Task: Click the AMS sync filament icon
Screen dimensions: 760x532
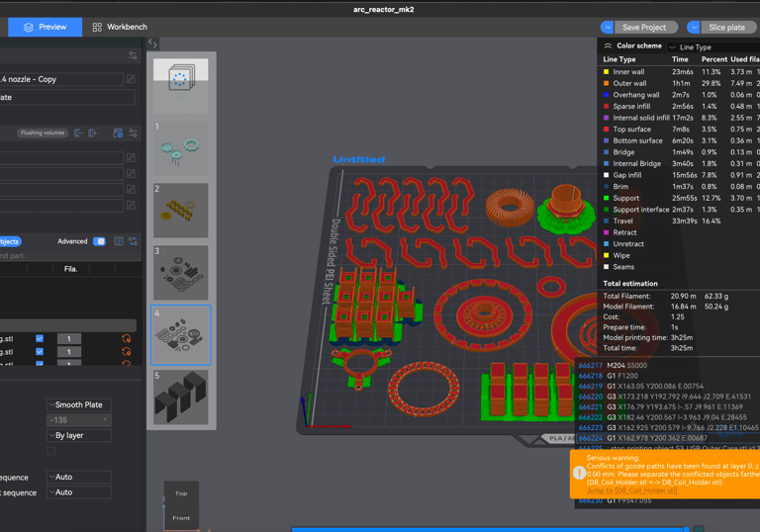Action: click(118, 133)
